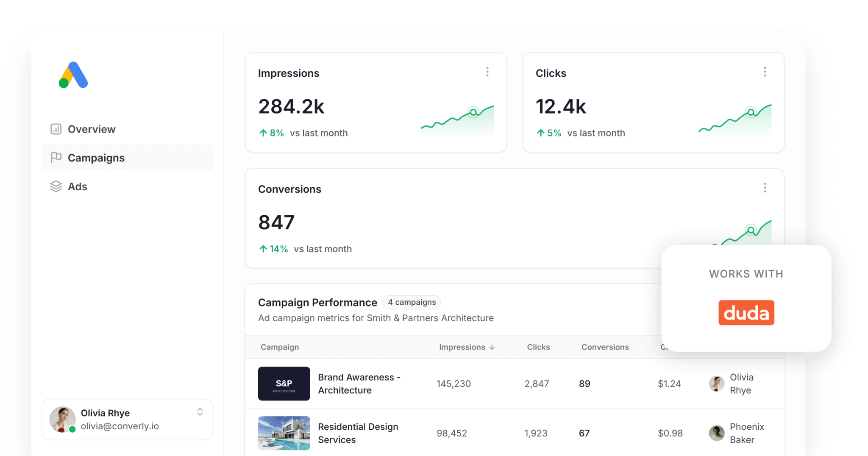
Task: Click the WORKS WITH label
Action: pyautogui.click(x=746, y=274)
